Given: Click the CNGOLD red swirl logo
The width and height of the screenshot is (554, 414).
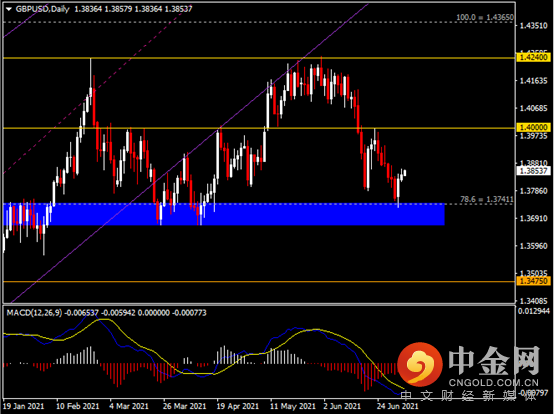Looking at the screenshot, I should (420, 364).
